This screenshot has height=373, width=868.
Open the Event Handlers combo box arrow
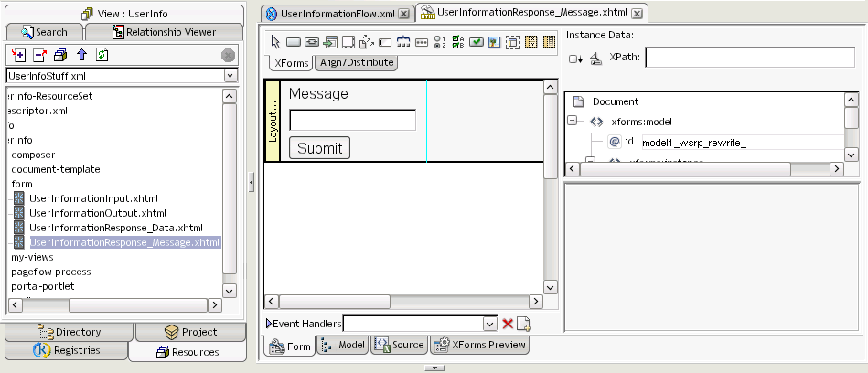(x=490, y=324)
